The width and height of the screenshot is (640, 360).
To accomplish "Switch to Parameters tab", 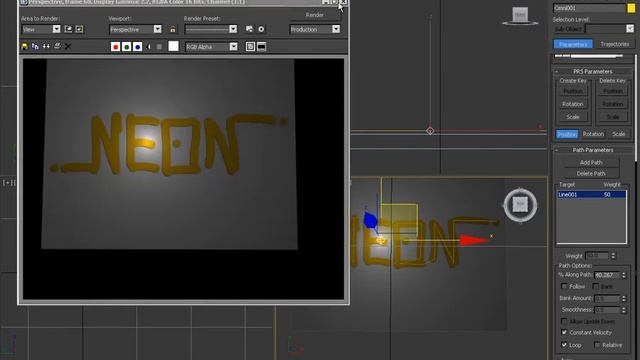I will (573, 44).
